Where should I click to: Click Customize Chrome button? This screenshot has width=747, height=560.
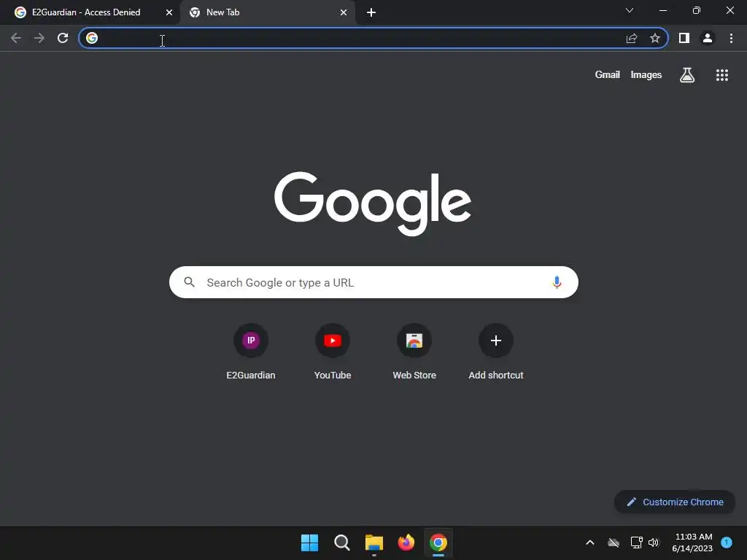click(x=675, y=502)
